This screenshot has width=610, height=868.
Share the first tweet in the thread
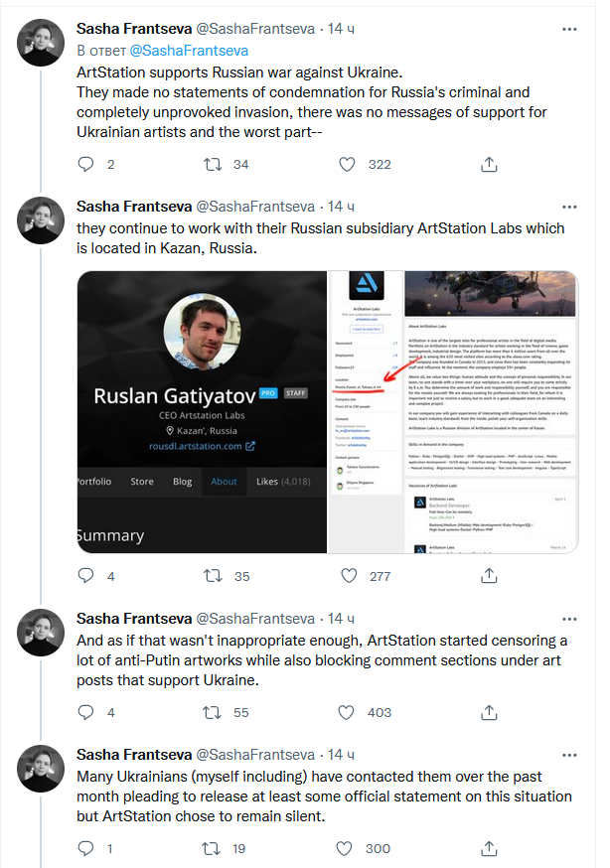pos(488,164)
